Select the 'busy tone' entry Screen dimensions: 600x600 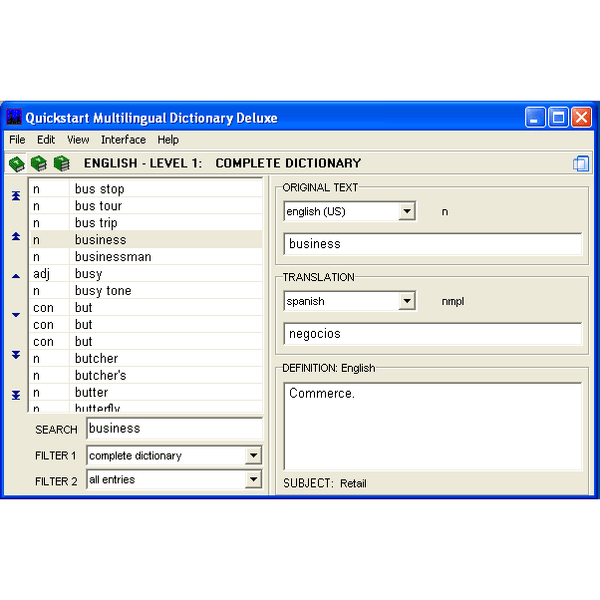coord(146,291)
